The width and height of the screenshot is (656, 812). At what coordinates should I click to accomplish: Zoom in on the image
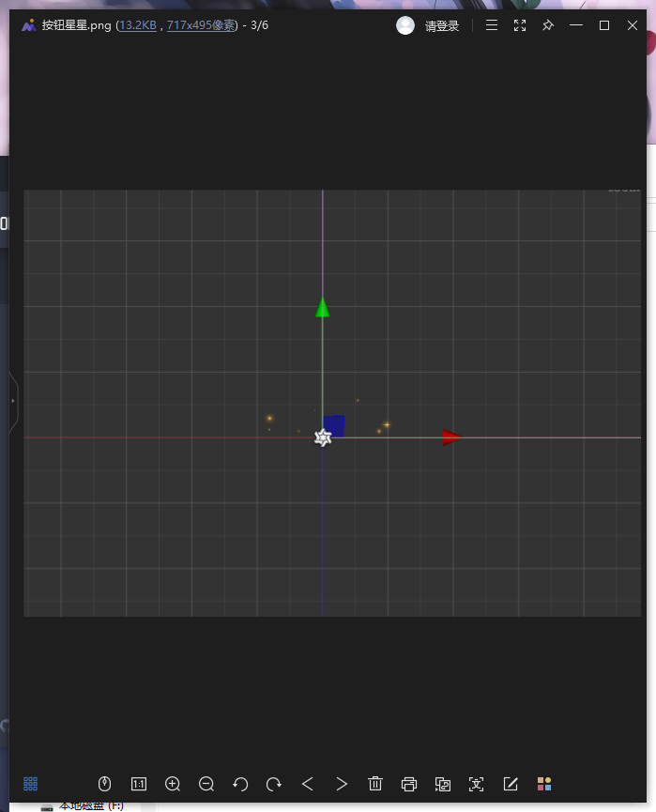click(x=173, y=784)
